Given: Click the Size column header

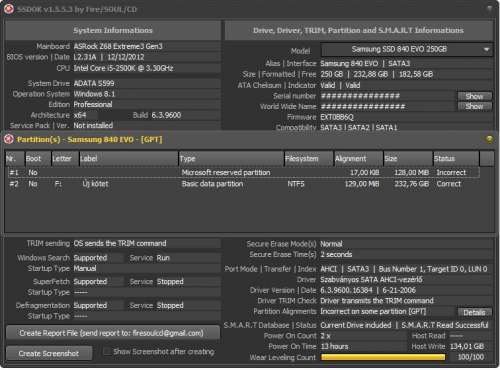Looking at the screenshot, I should pyautogui.click(x=408, y=159).
